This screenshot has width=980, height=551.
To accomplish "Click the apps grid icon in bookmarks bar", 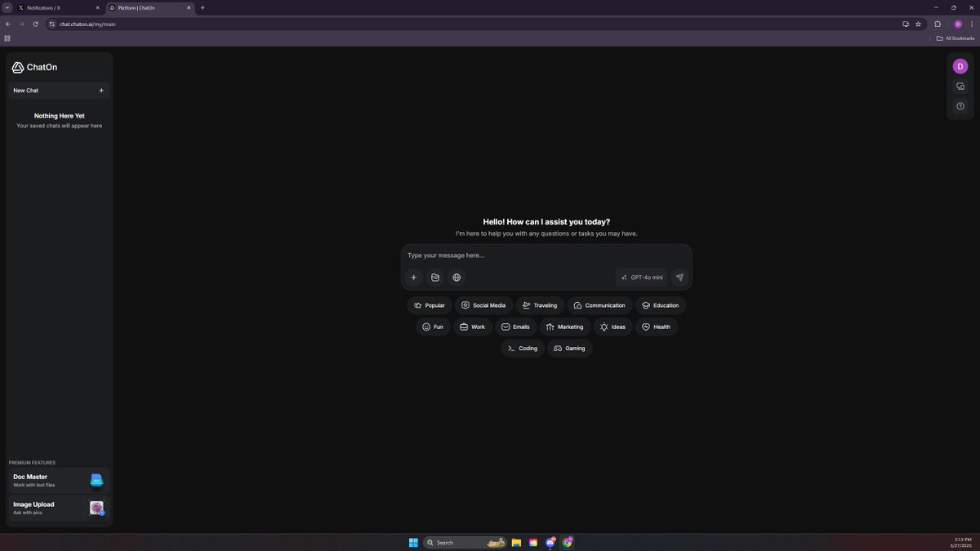I will pyautogui.click(x=7, y=38).
